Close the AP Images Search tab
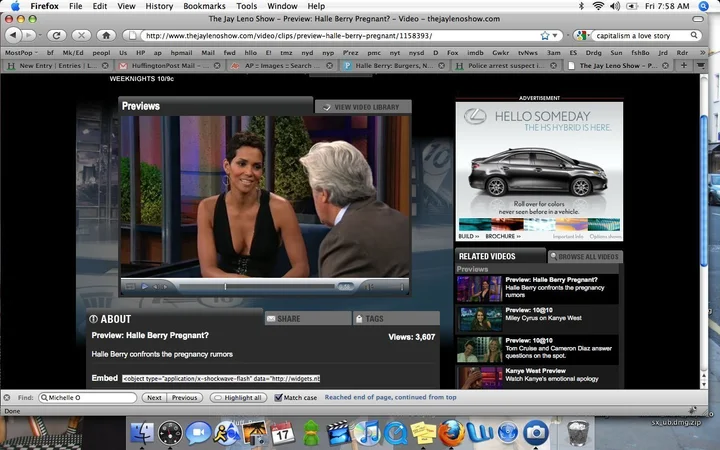Screen dimensions: 720x450 coord(329,66)
